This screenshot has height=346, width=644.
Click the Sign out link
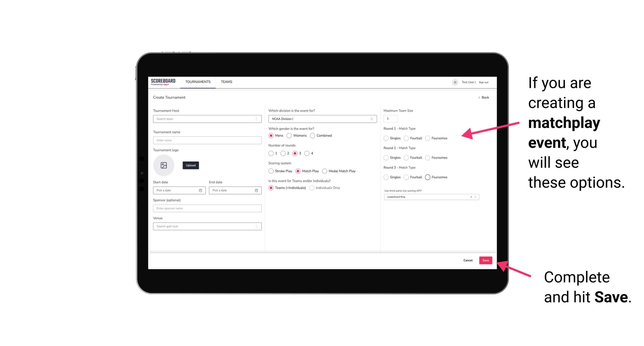[484, 82]
